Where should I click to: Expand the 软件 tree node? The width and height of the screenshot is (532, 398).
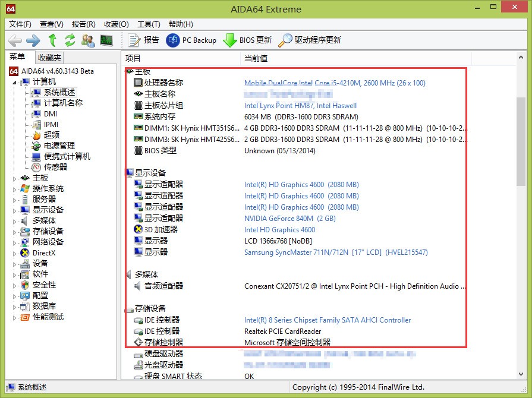pos(15,274)
